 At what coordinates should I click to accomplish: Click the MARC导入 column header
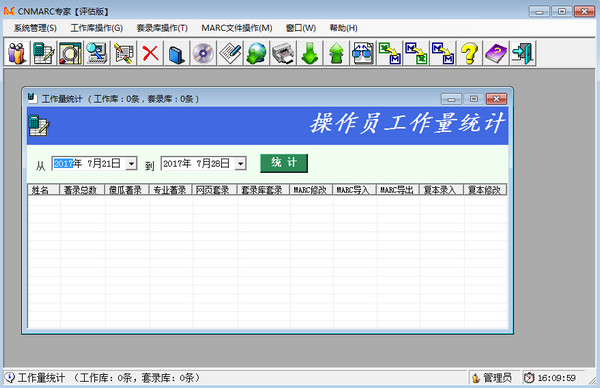click(x=355, y=190)
